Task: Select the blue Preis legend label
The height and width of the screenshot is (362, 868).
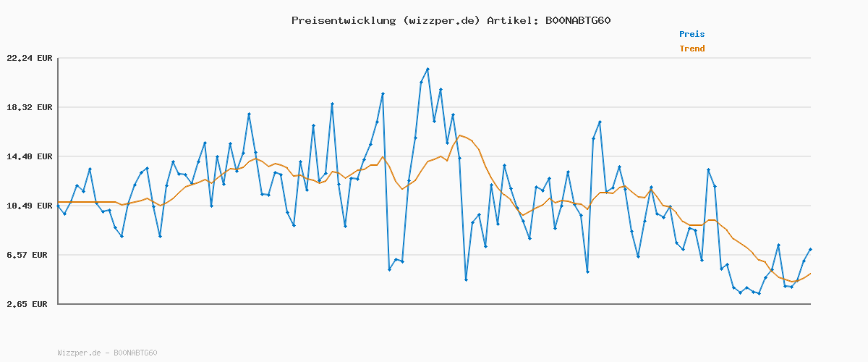Action: coord(692,34)
